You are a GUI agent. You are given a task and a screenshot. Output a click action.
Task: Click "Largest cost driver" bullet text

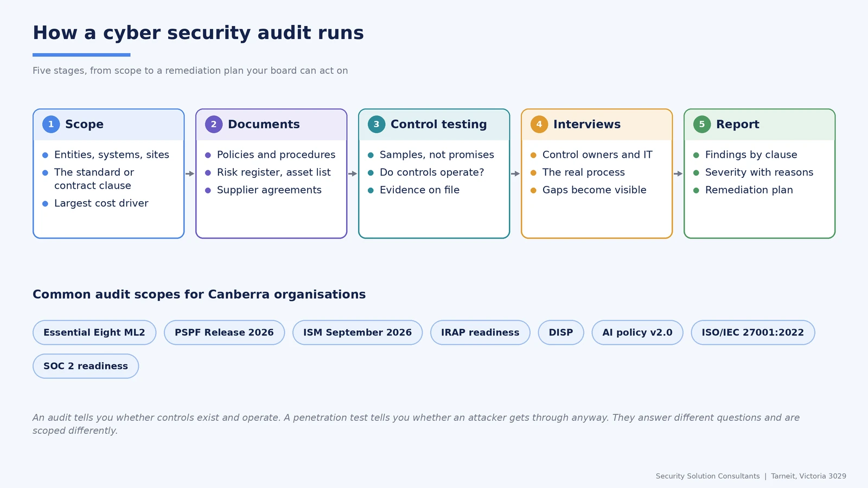[101, 203]
